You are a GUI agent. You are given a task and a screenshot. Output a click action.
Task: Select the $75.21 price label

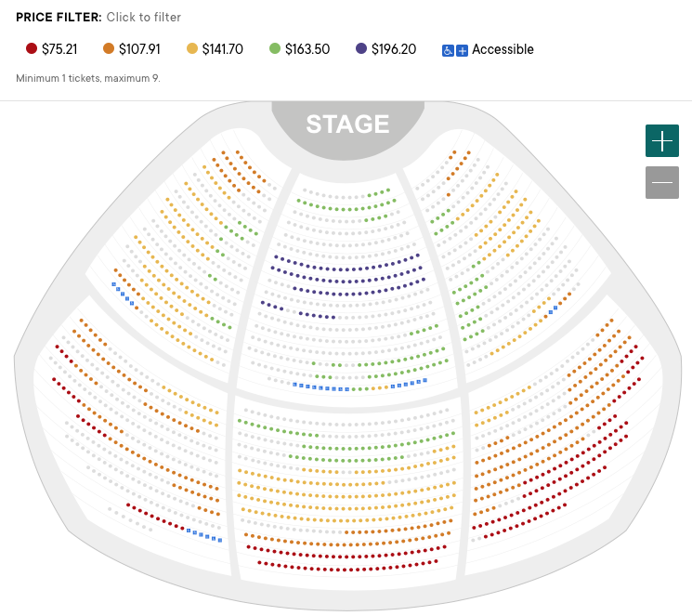coord(59,49)
